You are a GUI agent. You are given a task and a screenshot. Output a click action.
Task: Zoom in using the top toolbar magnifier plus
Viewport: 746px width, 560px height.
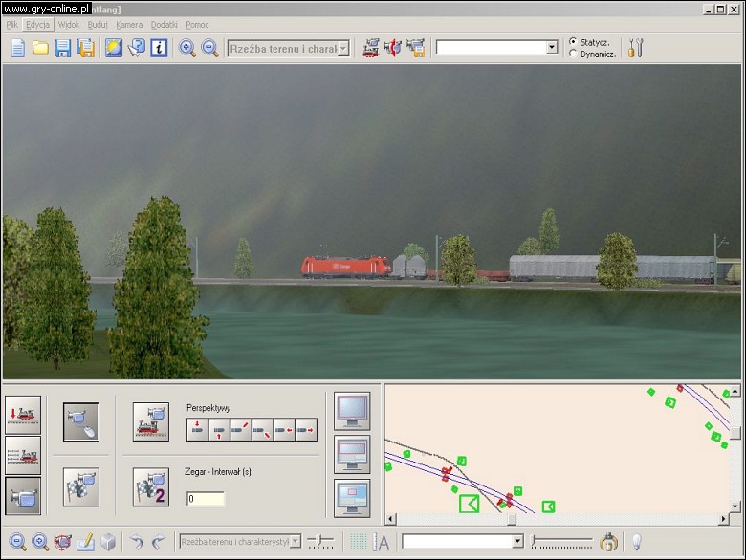click(x=186, y=48)
